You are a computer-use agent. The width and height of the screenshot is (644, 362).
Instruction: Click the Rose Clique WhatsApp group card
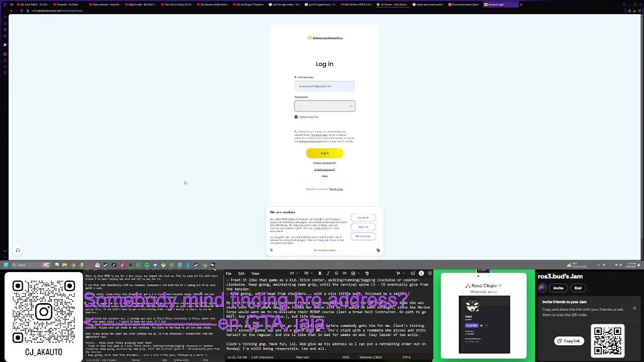(484, 315)
